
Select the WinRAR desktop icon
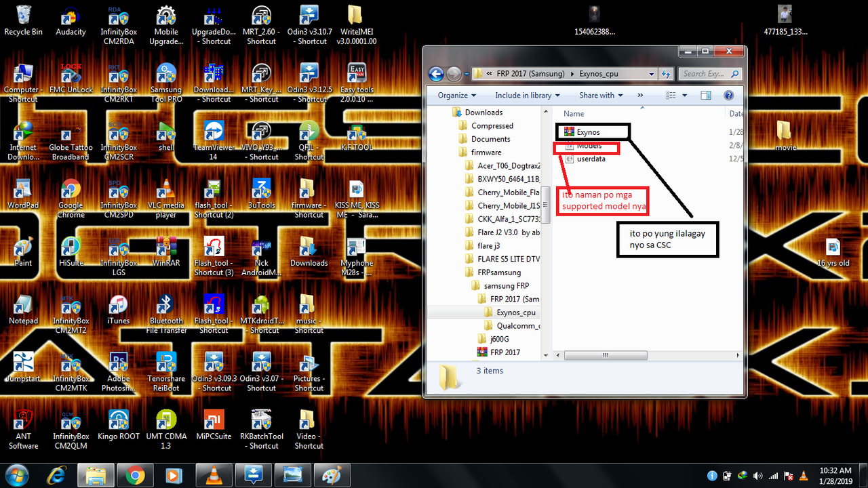coord(166,251)
